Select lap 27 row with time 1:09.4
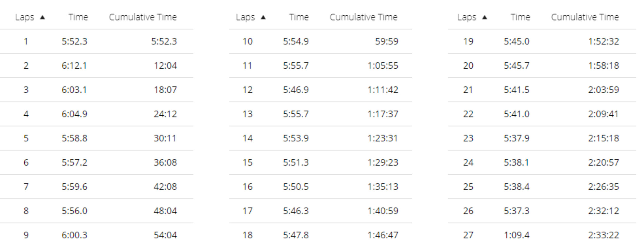644x252 pixels. 542,235
